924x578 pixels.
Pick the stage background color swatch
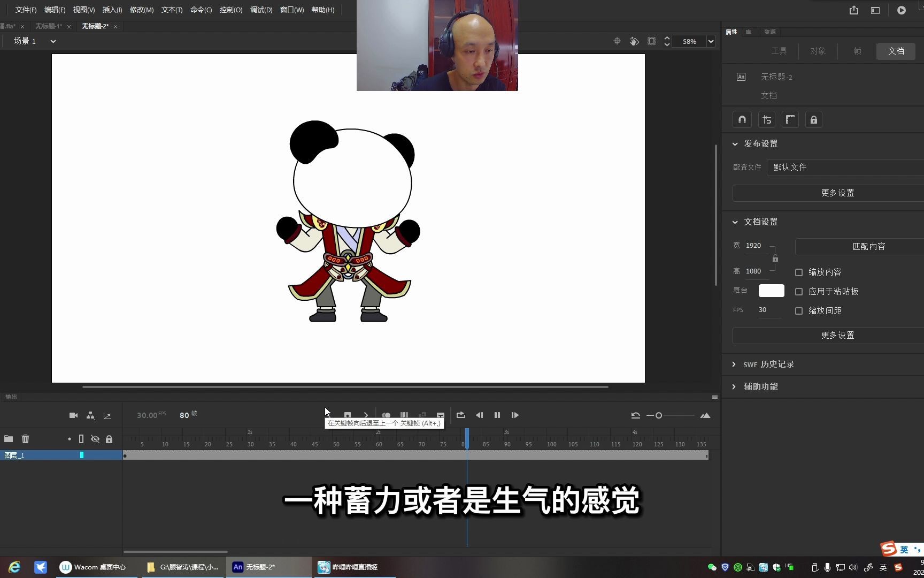(x=772, y=291)
